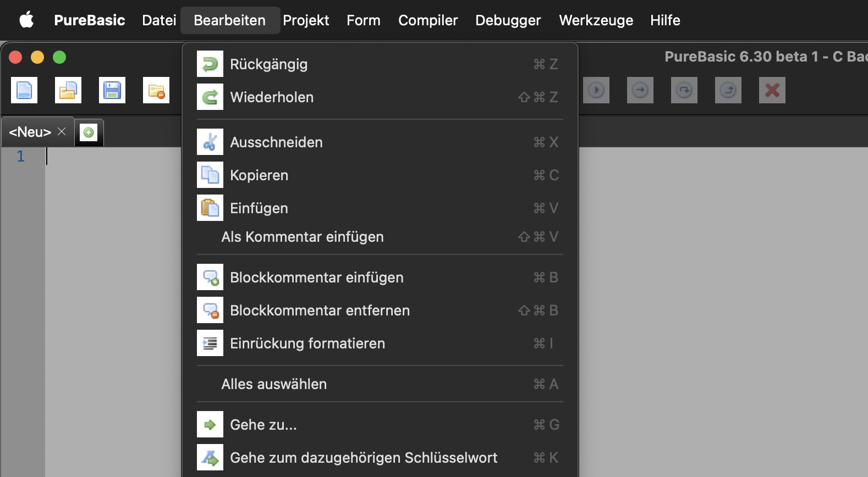Click the Kopieren pages icon

coord(210,175)
